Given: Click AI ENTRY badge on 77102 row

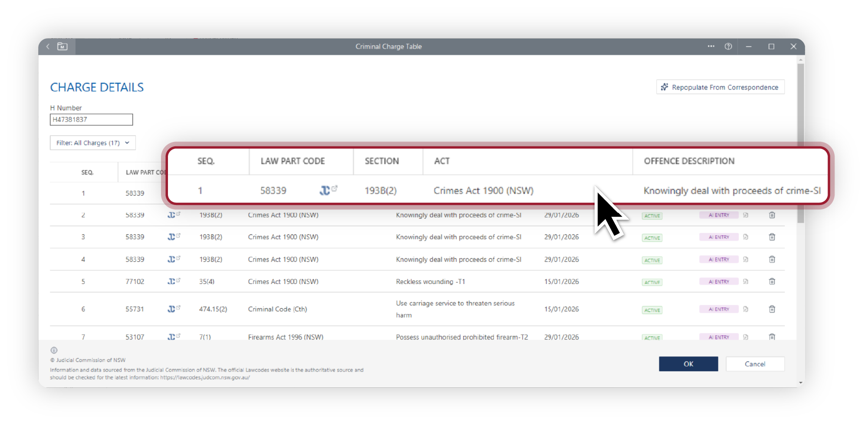Looking at the screenshot, I should [719, 281].
